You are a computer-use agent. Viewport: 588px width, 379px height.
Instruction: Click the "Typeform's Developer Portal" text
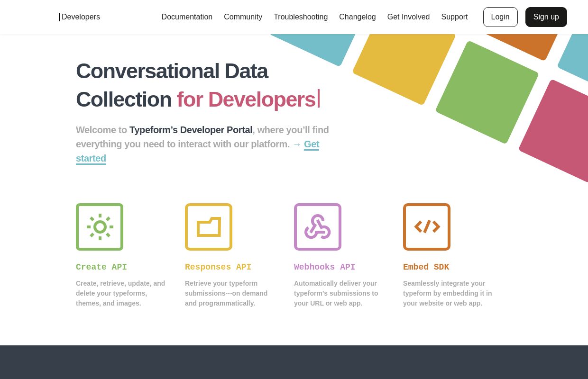[x=191, y=130]
